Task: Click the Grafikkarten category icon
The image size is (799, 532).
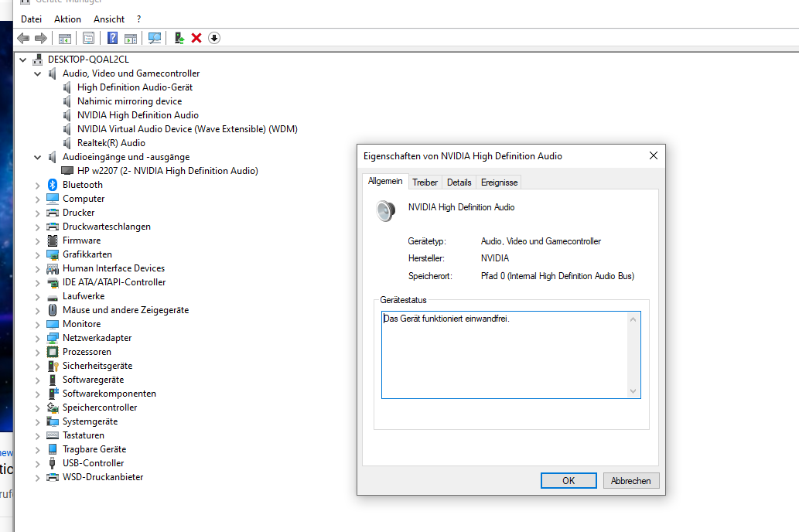Action: [53, 254]
